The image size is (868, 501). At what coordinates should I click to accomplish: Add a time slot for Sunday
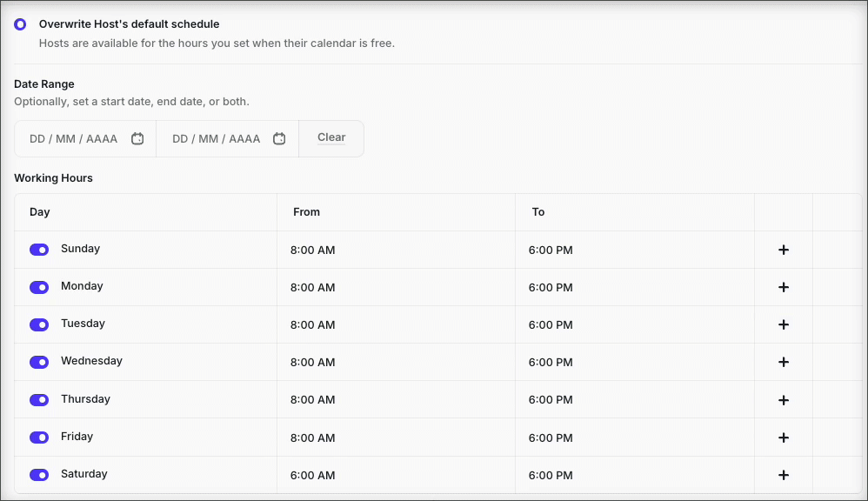click(x=784, y=250)
